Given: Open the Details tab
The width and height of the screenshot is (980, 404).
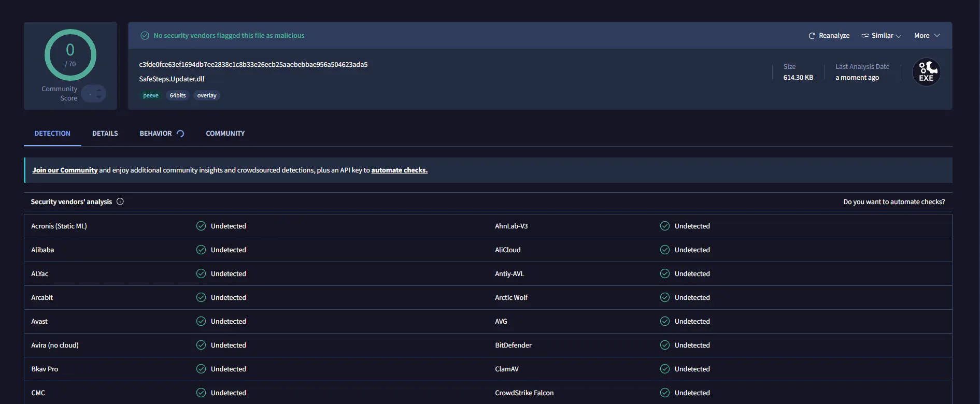Looking at the screenshot, I should pyautogui.click(x=105, y=134).
